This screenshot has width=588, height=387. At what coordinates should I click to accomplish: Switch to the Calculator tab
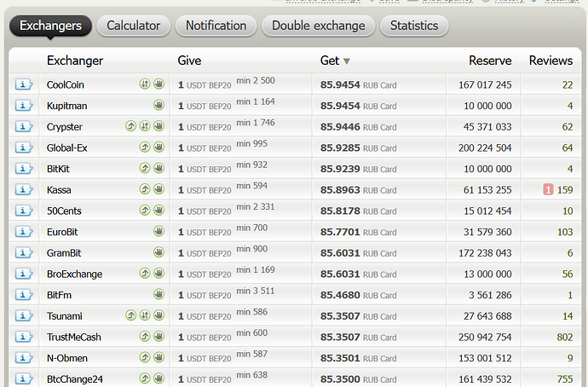[134, 26]
